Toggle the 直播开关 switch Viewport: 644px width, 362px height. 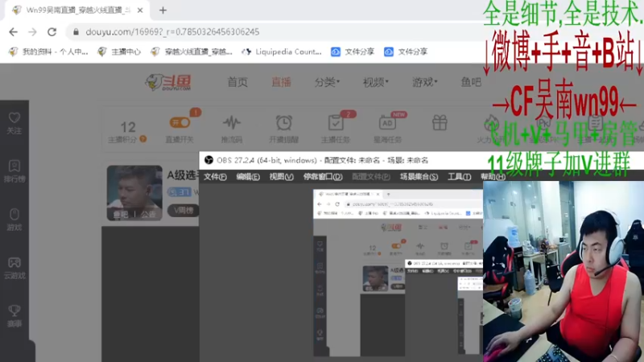(x=180, y=122)
